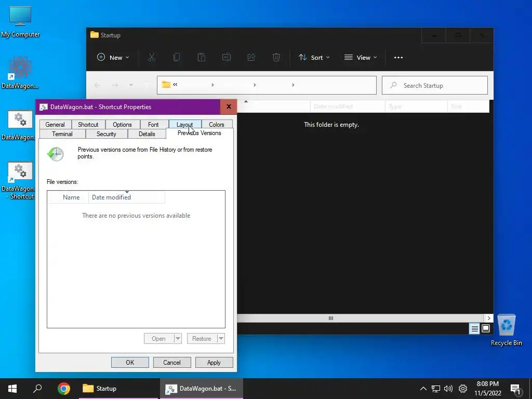Select the My Computer desktop icon

[x=20, y=22]
